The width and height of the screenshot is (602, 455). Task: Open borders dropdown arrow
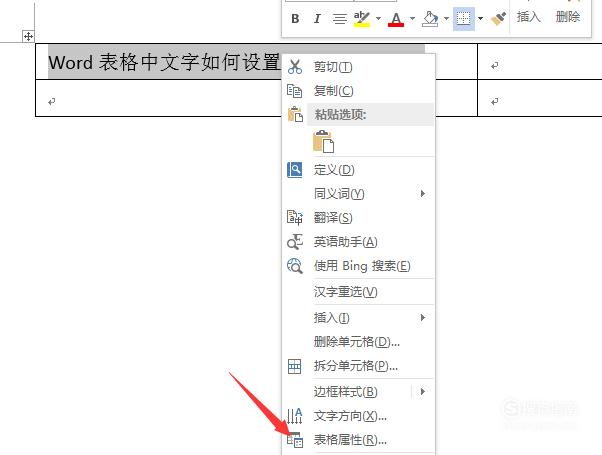[x=480, y=18]
